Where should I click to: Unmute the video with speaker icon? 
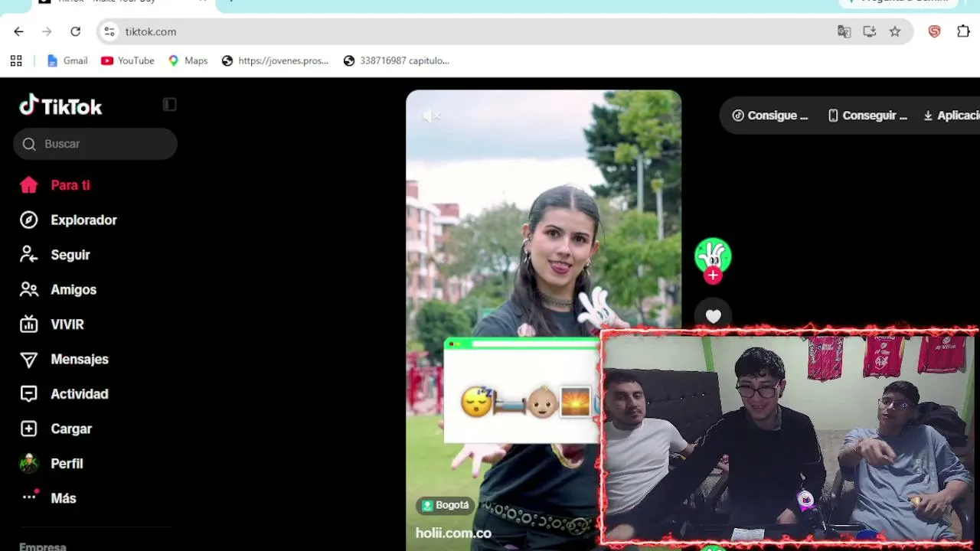[x=431, y=116]
